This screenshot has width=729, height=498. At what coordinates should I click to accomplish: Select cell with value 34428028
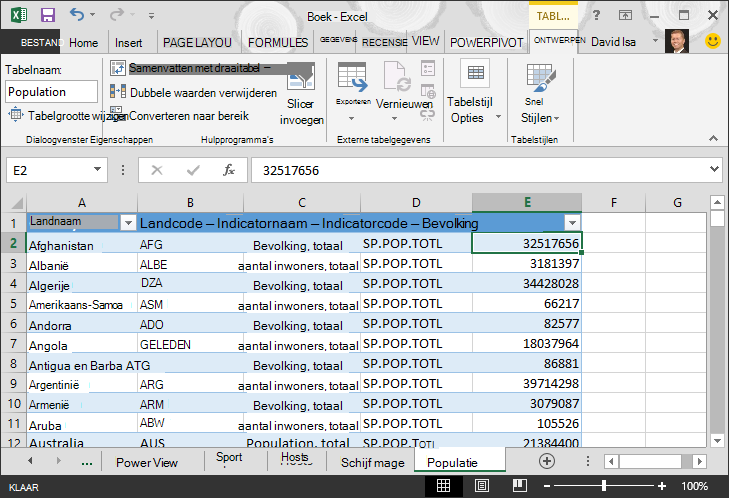(527, 283)
